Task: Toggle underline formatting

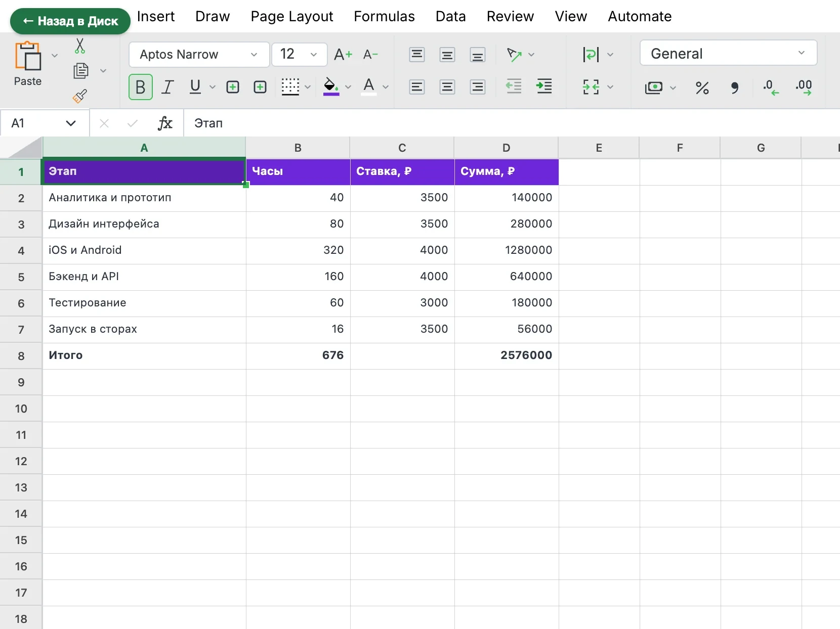Action: point(195,87)
